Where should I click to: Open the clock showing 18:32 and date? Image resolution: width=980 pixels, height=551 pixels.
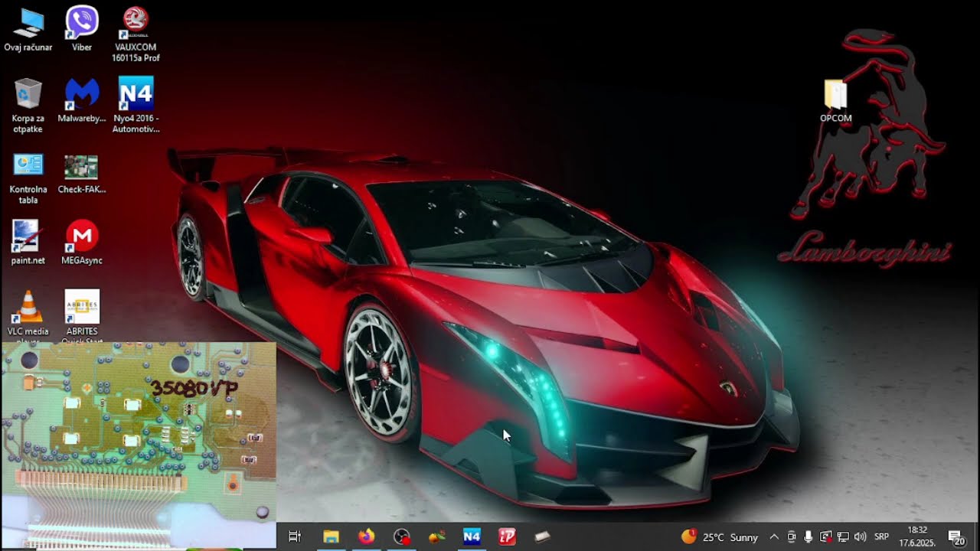coord(917,537)
